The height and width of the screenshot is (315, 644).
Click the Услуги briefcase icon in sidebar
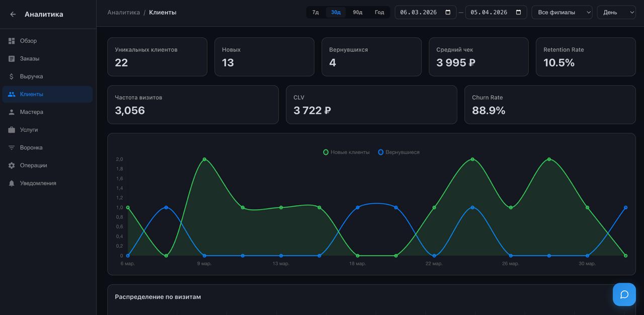[x=12, y=130]
